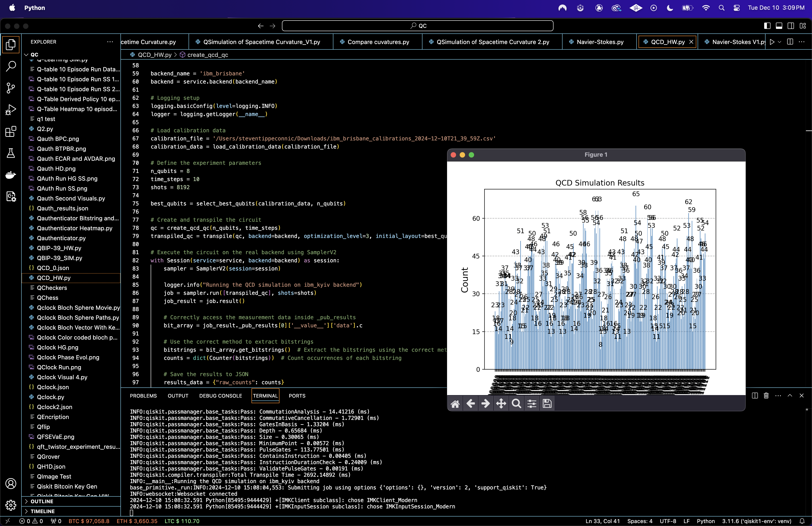Open the DEBUG CONSOLE panel tab
The width and height of the screenshot is (812, 526).
pyautogui.click(x=220, y=396)
